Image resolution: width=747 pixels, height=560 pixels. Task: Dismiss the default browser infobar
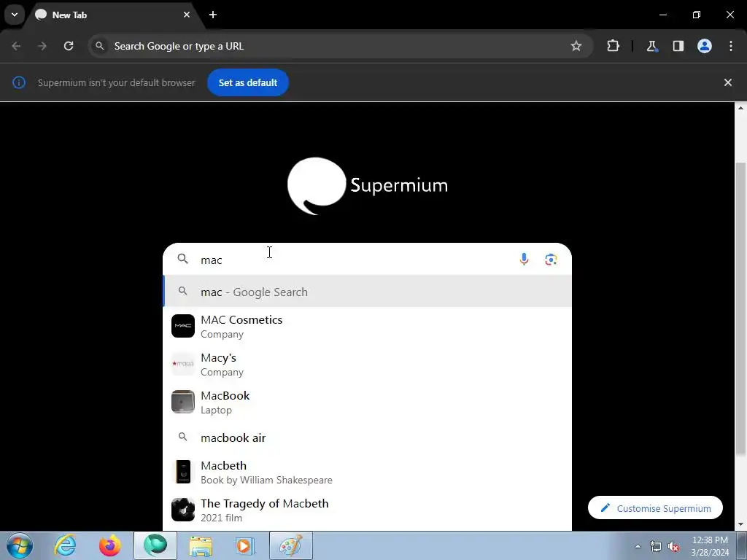727,82
